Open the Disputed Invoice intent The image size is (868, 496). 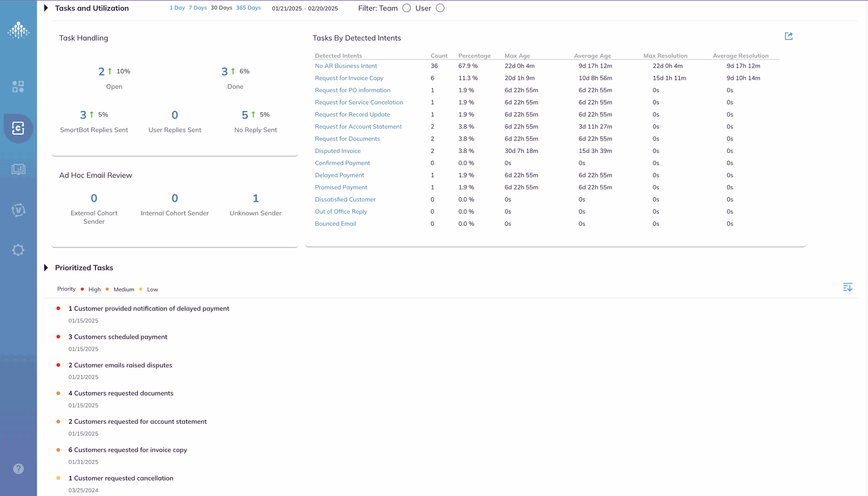[x=338, y=151]
